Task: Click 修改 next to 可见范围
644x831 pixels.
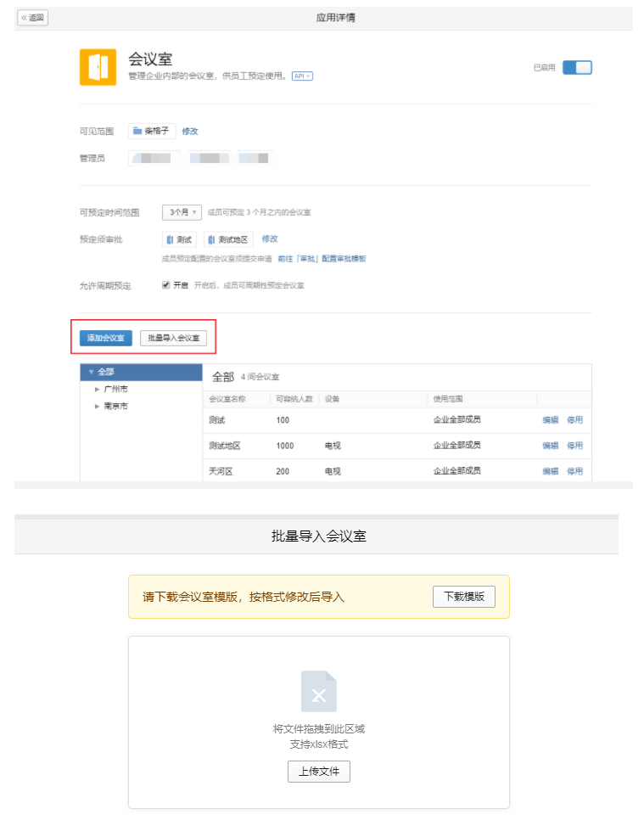Action: 189,132
